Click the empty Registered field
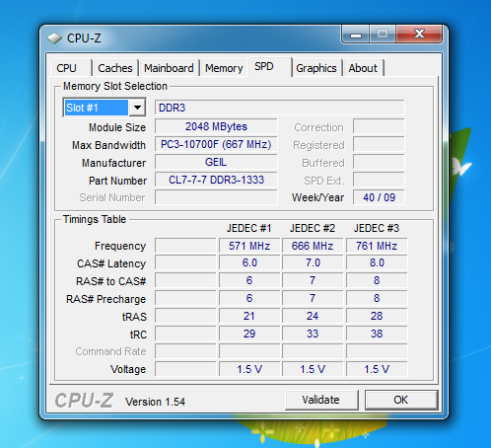Screen dimensions: 491x448 click(x=379, y=144)
